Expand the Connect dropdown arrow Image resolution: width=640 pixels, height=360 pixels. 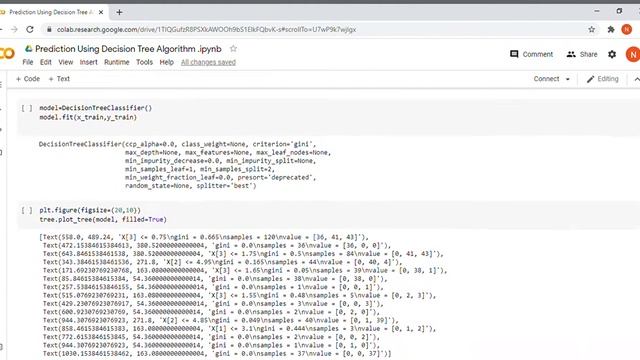[568, 79]
